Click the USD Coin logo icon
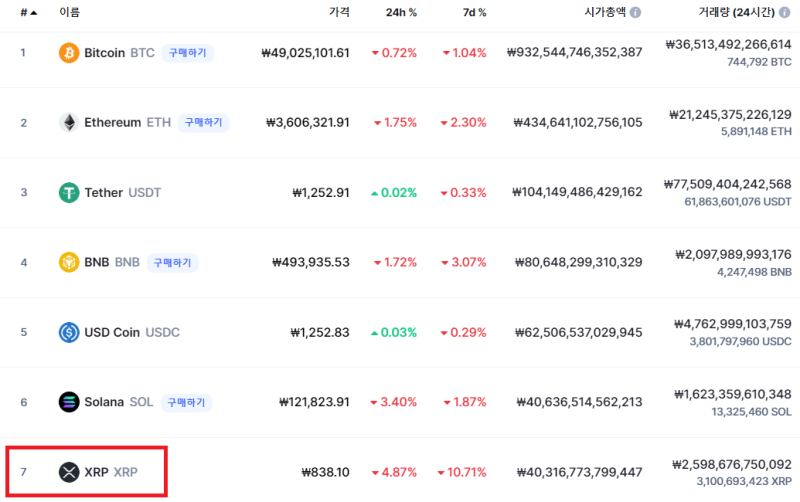The width and height of the screenshot is (800, 502). tap(69, 332)
